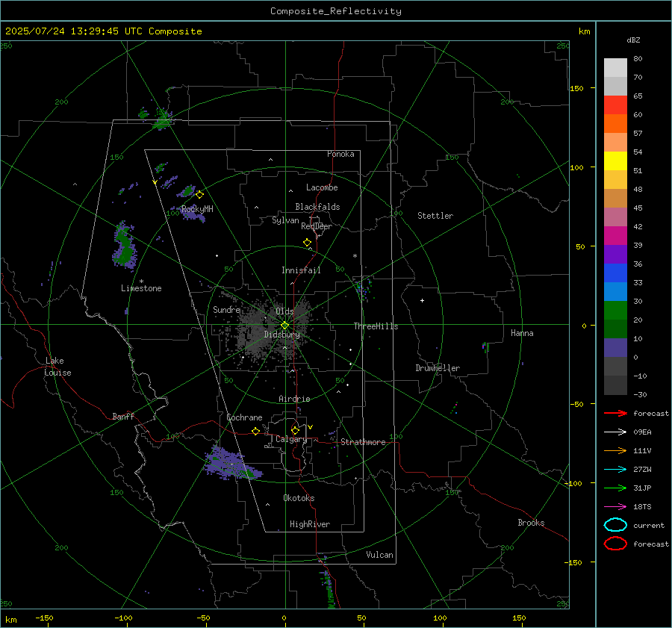The height and width of the screenshot is (628, 672).
Task: Click the Sundre label
Action: pos(226,309)
